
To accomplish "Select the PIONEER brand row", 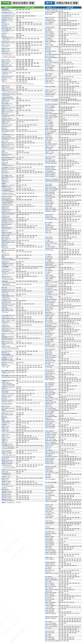I will [x=47, y=370].
